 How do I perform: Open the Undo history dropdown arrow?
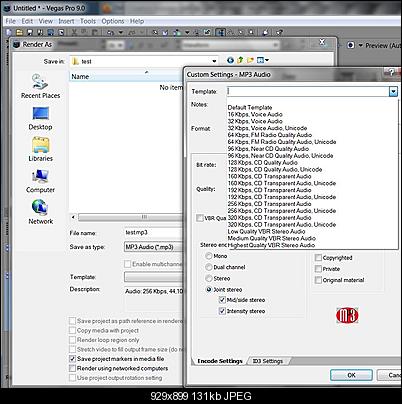[x=121, y=32]
